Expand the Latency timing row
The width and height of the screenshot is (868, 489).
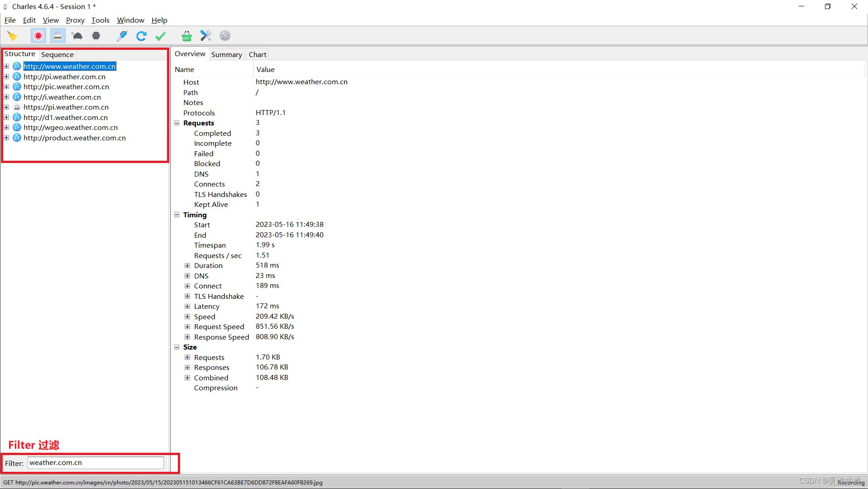pyautogui.click(x=187, y=307)
